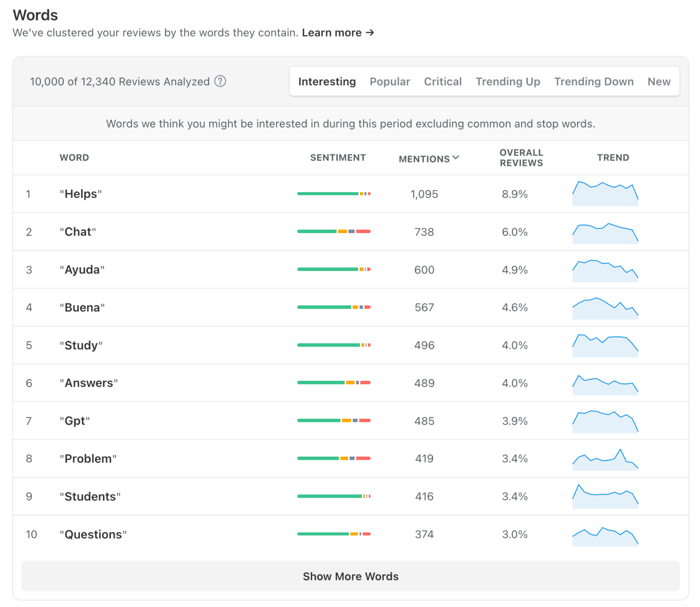Select the Critical reviews tab
700x607 pixels.
[443, 82]
